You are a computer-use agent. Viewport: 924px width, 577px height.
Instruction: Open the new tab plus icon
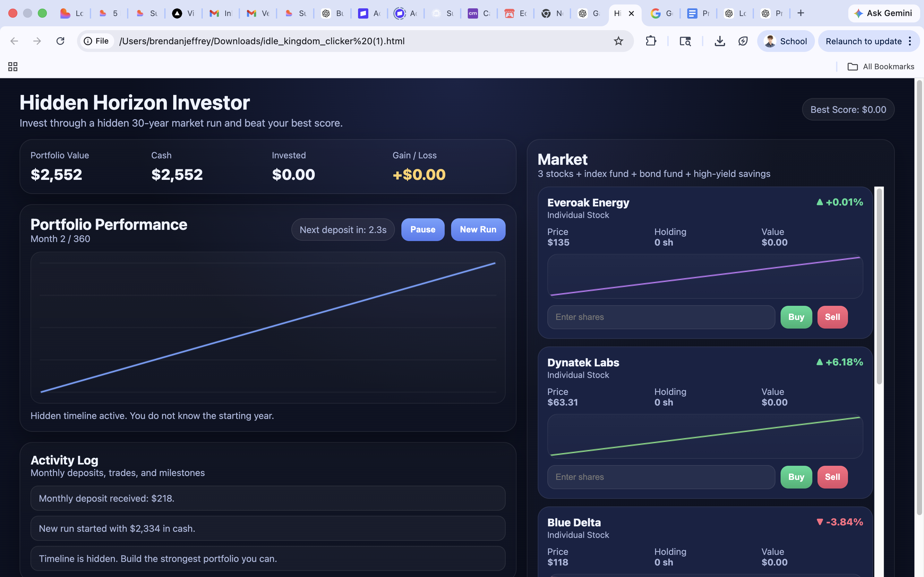(x=801, y=13)
